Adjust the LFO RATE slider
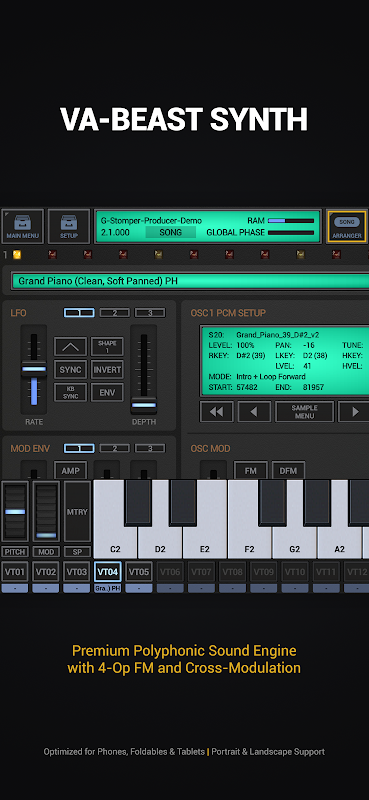Screen dimensions: 369x800 pos(34,369)
